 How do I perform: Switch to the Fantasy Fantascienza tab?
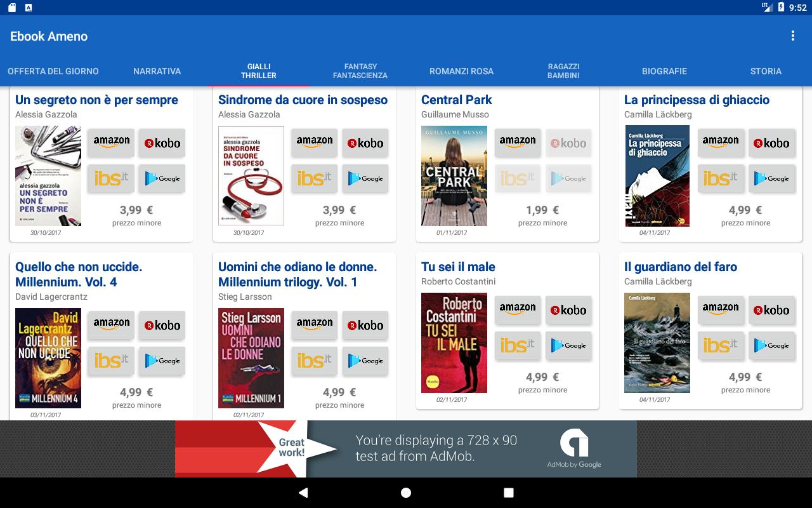(x=360, y=71)
